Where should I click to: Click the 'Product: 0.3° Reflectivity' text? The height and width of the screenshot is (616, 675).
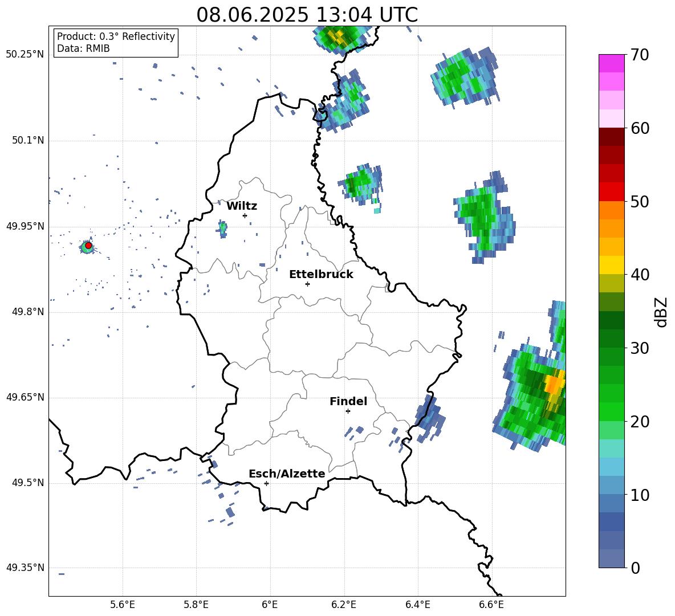pyautogui.click(x=116, y=36)
